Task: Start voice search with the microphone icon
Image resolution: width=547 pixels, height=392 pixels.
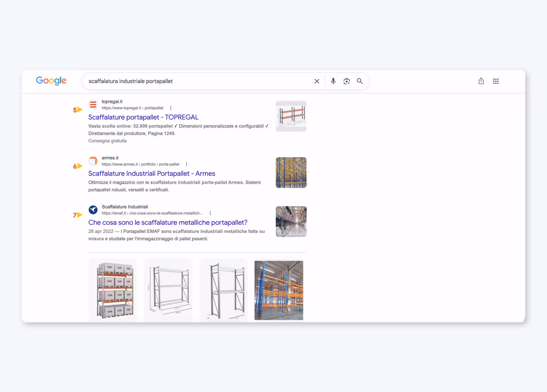Action: pos(333,81)
